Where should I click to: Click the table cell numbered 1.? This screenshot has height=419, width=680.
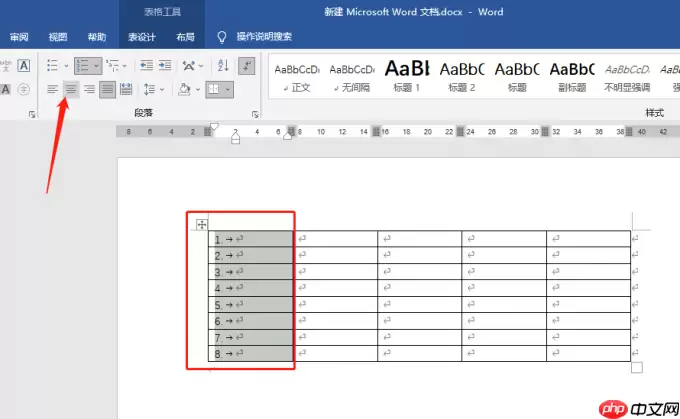click(x=251, y=239)
